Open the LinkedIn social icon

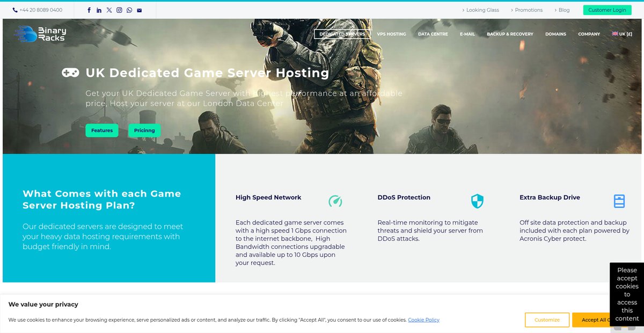pyautogui.click(x=99, y=10)
